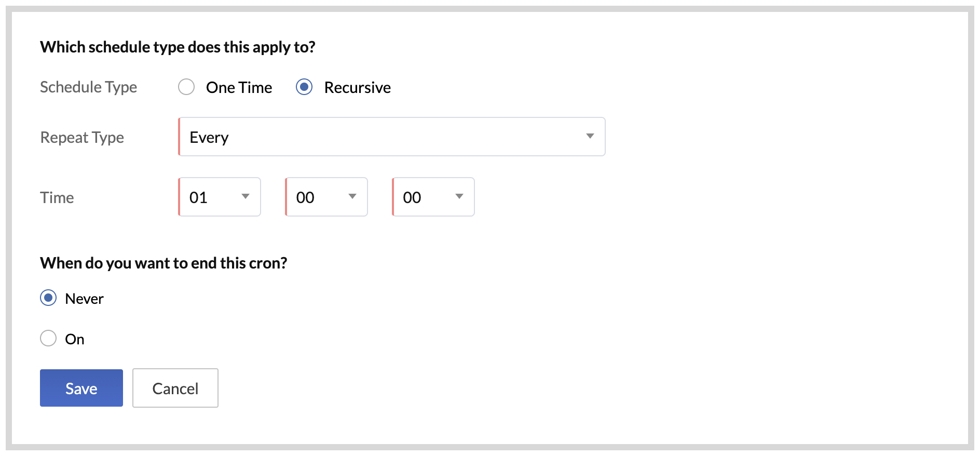
Task: Select the On end-date radio button
Action: point(48,339)
